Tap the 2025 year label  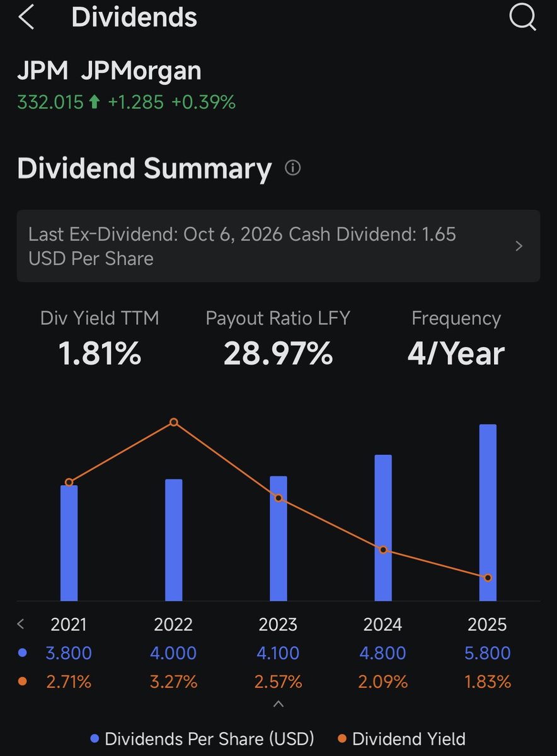point(487,624)
